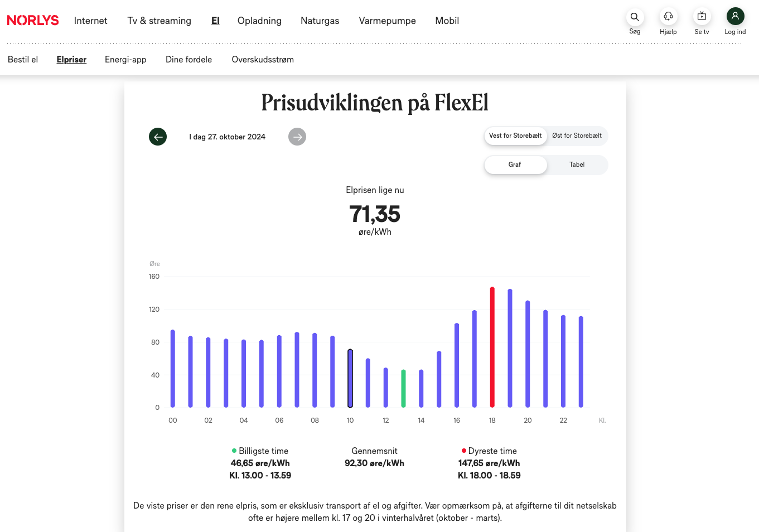Open the El dropdown in main navigation
Screen dimensions: 759x532
point(215,21)
